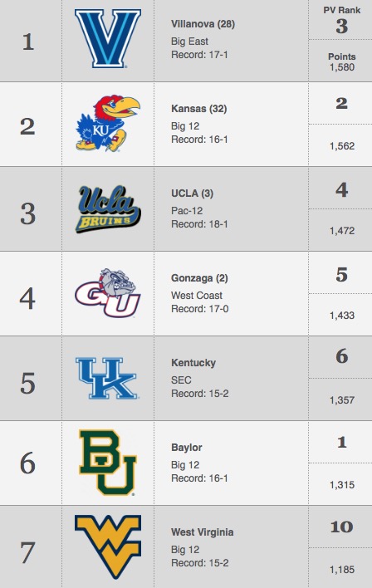Click the rank number 1 cell
This screenshot has height=588, width=372.
(x=28, y=42)
